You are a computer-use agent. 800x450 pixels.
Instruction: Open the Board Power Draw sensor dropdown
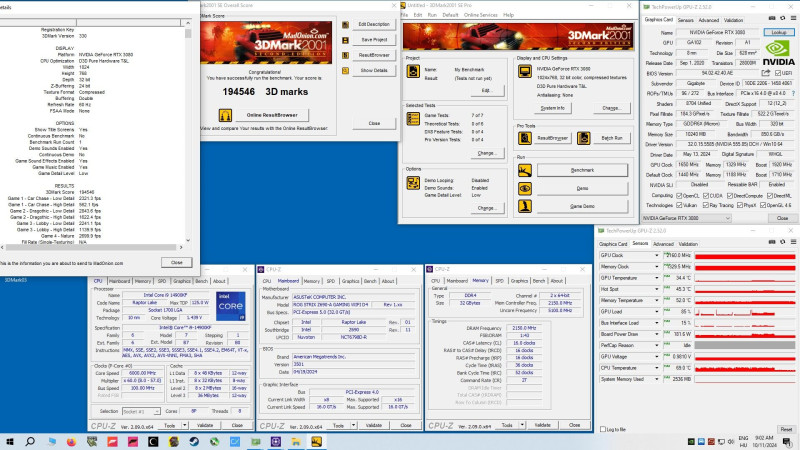tap(657, 334)
